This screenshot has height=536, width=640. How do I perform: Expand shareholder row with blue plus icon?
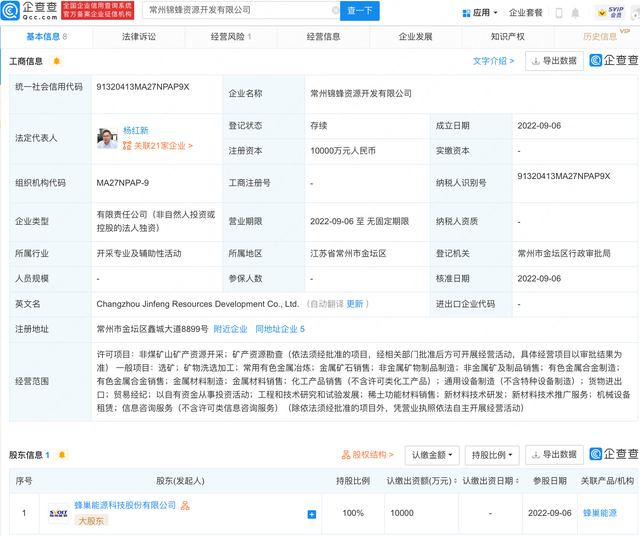[x=311, y=514]
